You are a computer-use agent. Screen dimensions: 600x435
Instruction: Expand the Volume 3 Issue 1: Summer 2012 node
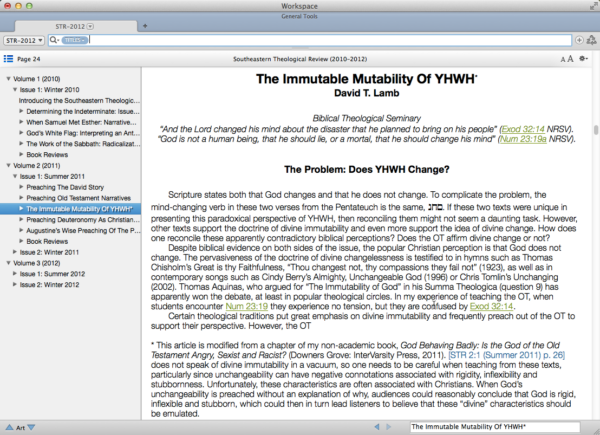16,274
